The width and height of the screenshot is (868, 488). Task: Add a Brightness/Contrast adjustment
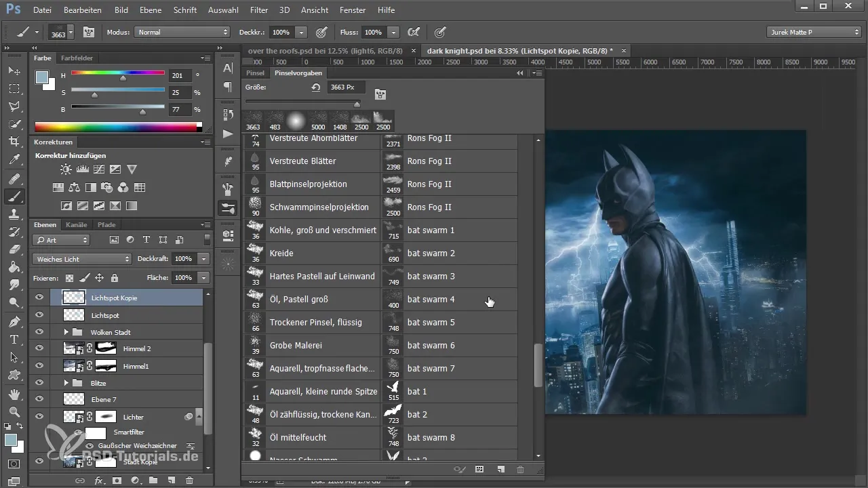coord(65,169)
